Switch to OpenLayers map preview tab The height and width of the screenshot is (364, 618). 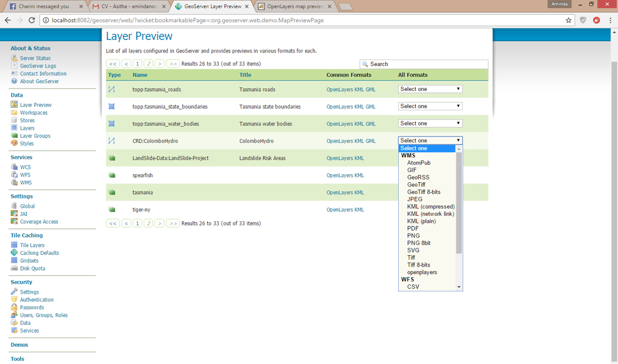295,6
